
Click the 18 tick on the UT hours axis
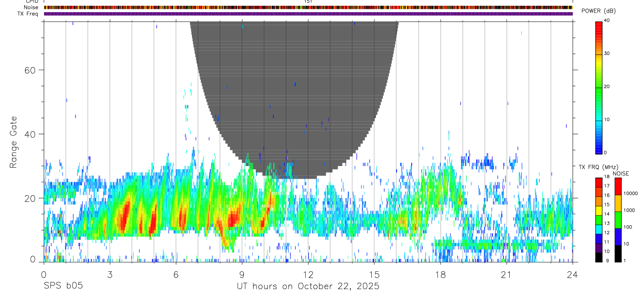pyautogui.click(x=440, y=274)
